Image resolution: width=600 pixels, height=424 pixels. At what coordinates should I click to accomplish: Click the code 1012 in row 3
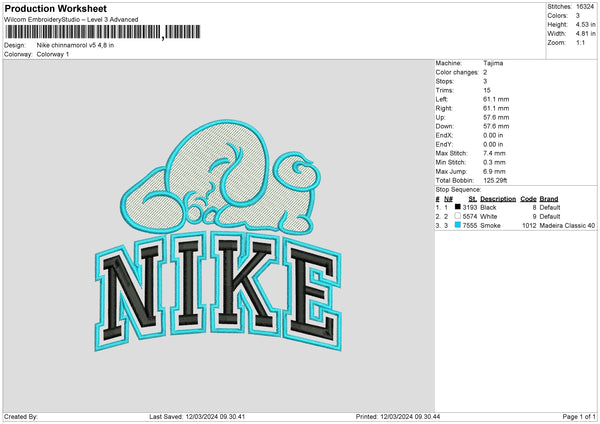pos(529,226)
